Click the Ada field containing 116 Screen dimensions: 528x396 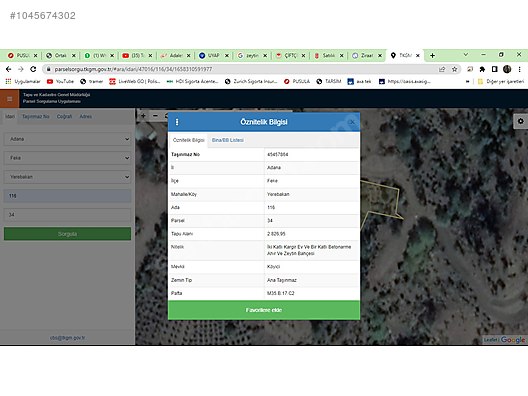tap(67, 196)
